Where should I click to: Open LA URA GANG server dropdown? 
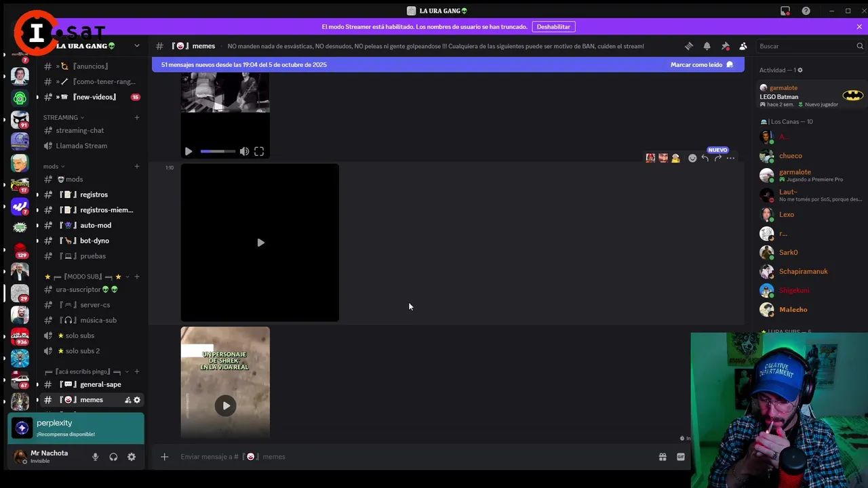tap(136, 45)
